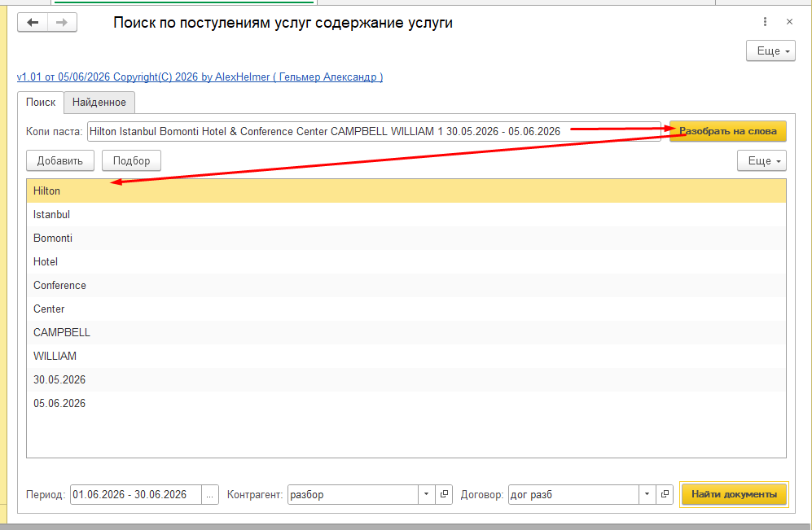Select the CAMPBELL row in the word list

(x=406, y=332)
